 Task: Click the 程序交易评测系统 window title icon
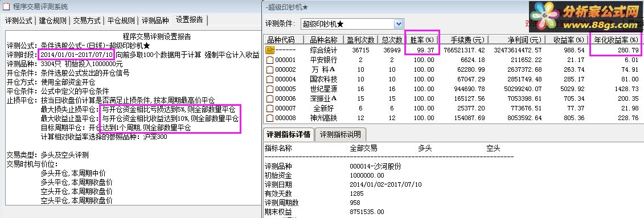pyautogui.click(x=7, y=7)
